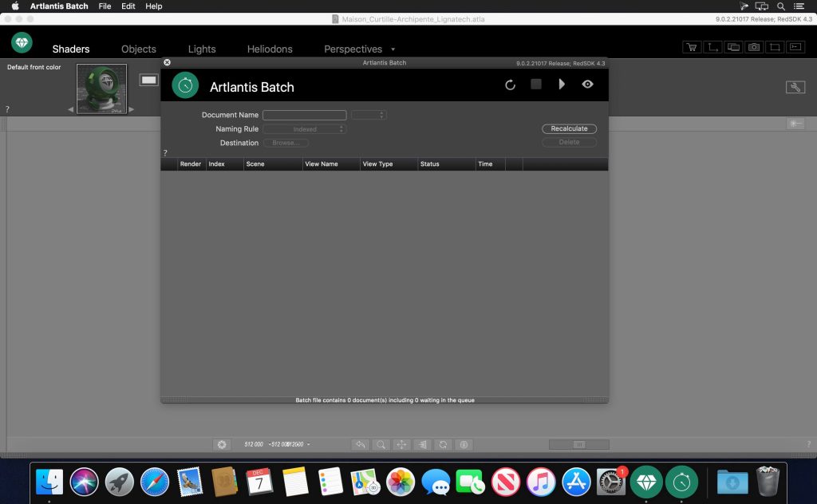Expand the Perspectives dropdown arrow
The image size is (817, 504).
point(393,49)
